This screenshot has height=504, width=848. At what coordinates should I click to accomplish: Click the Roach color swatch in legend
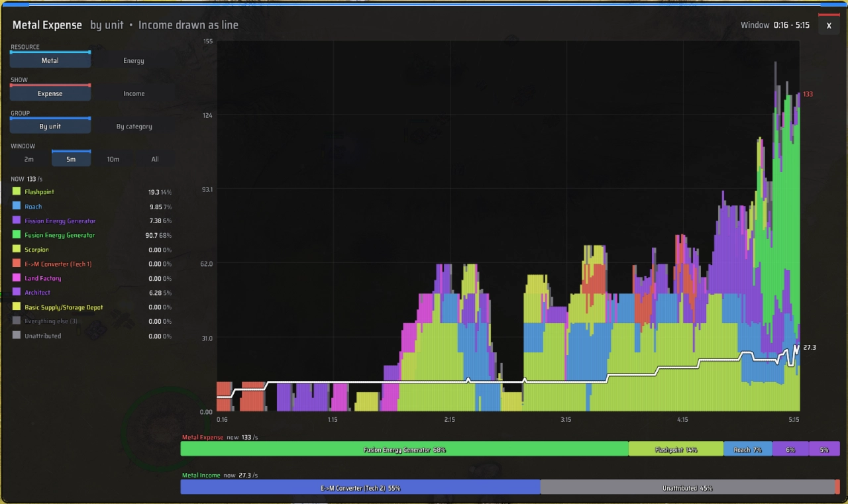pyautogui.click(x=17, y=207)
